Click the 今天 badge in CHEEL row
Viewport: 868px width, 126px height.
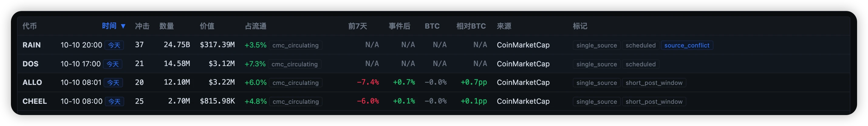point(114,102)
